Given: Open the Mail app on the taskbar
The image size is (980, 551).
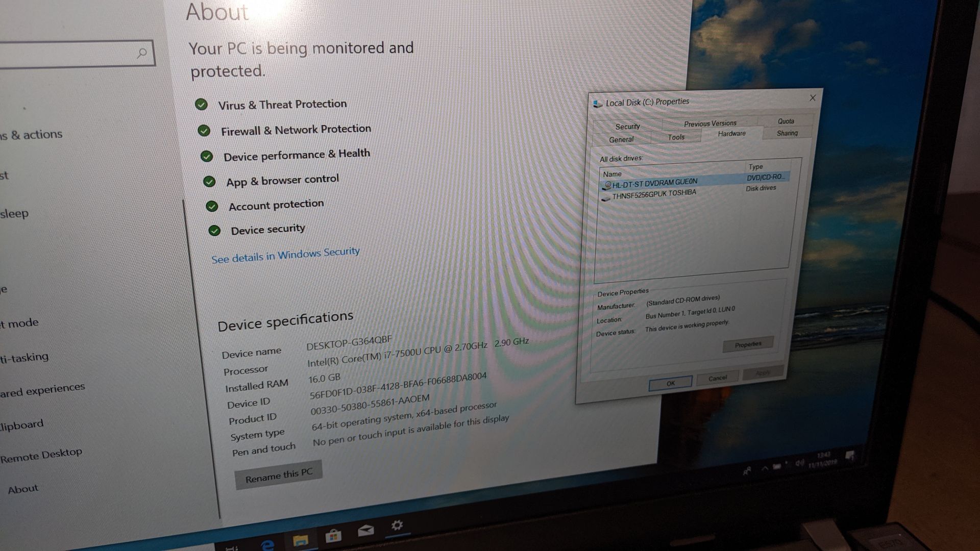Looking at the screenshot, I should 365,531.
